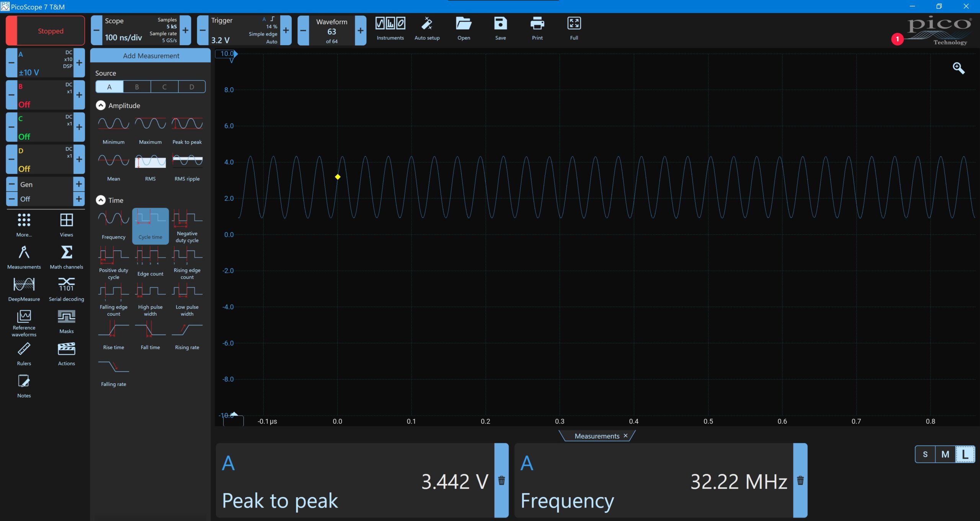
Task: Set measurement size to S
Action: pyautogui.click(x=925, y=454)
